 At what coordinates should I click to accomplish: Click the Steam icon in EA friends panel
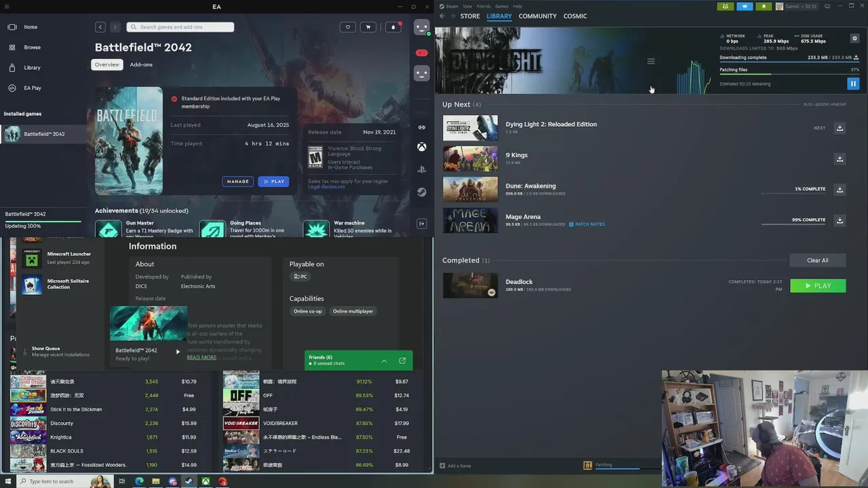[x=422, y=192]
